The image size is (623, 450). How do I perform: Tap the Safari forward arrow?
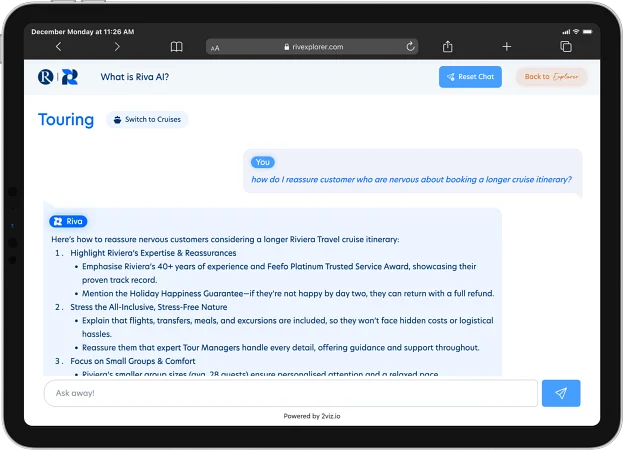[x=117, y=47]
